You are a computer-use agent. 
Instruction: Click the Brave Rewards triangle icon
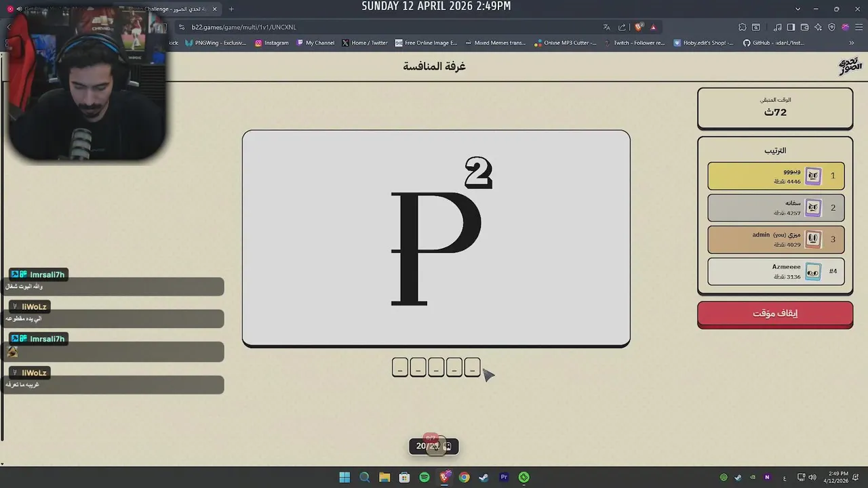[x=653, y=27]
